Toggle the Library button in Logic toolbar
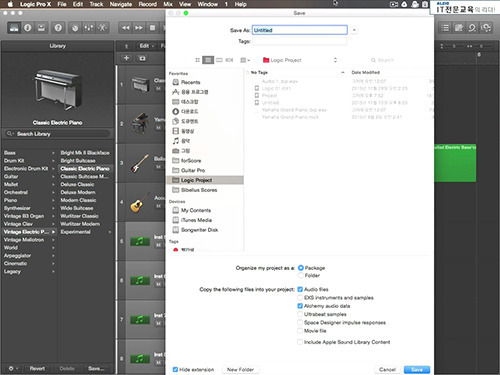The height and width of the screenshot is (375, 500). pyautogui.click(x=14, y=28)
